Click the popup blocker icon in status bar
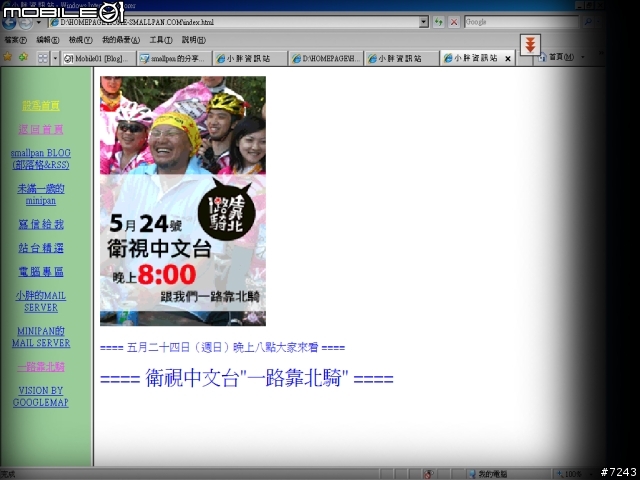Viewport: 640px width, 480px height. point(428,474)
